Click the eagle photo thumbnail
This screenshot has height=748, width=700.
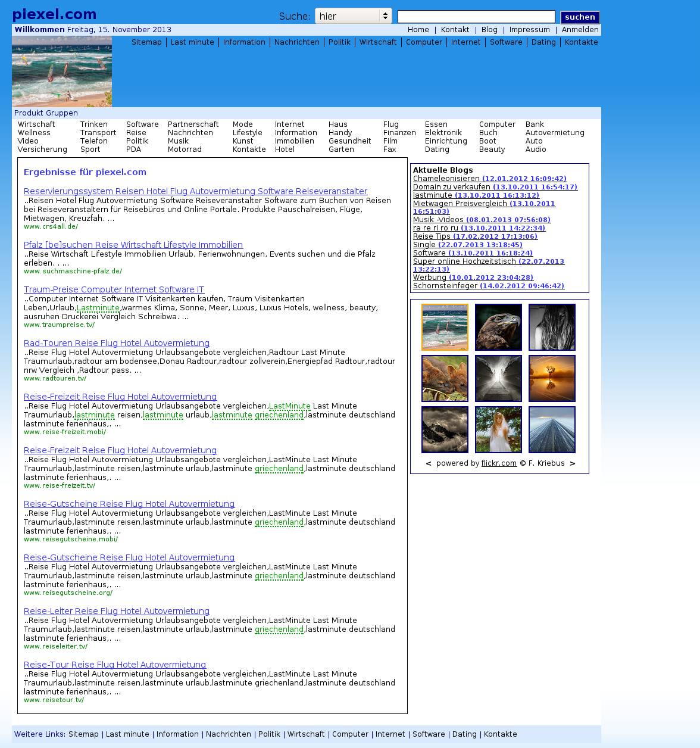point(498,327)
